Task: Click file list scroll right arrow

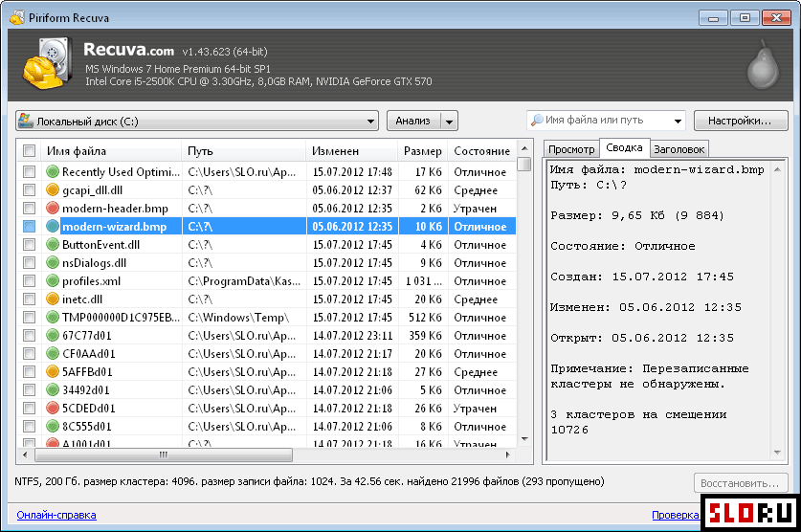Action: [x=507, y=454]
